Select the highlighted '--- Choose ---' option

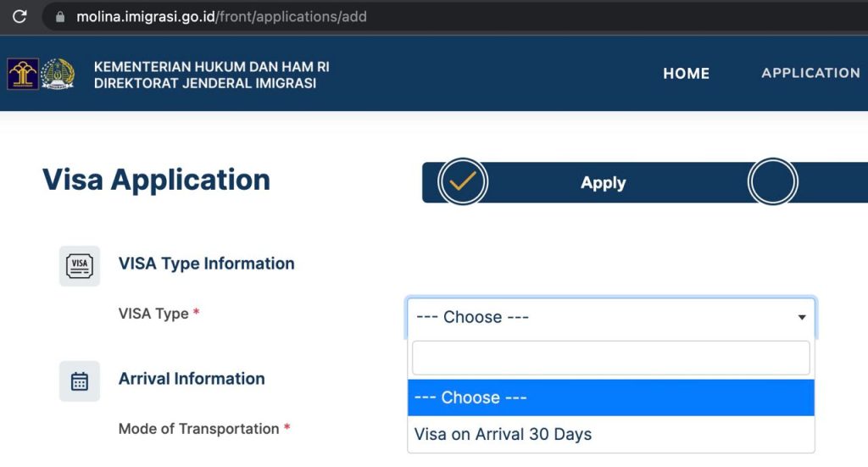pos(610,398)
